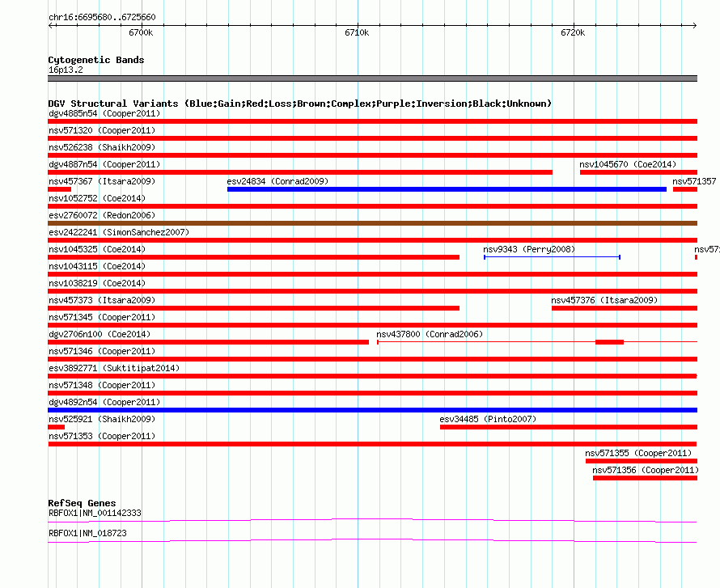Click the nsv571353 (Cooper2011) label
The height and width of the screenshot is (588, 720).
point(102,436)
